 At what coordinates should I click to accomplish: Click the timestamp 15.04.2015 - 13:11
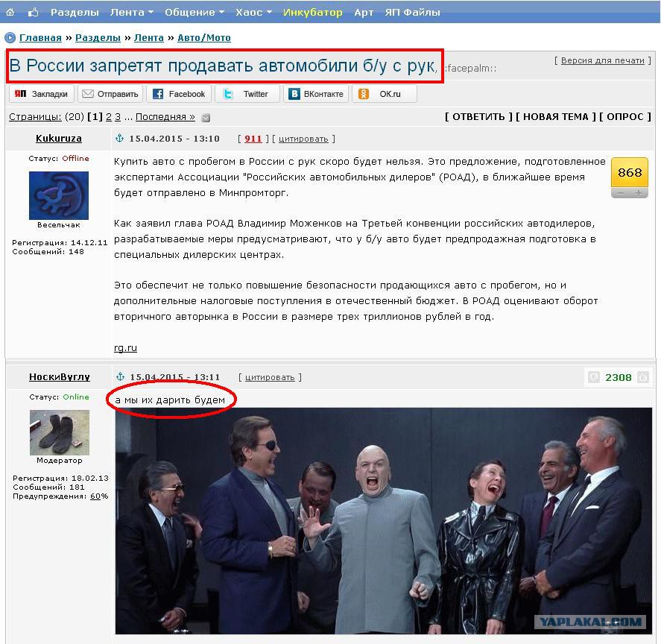175,376
